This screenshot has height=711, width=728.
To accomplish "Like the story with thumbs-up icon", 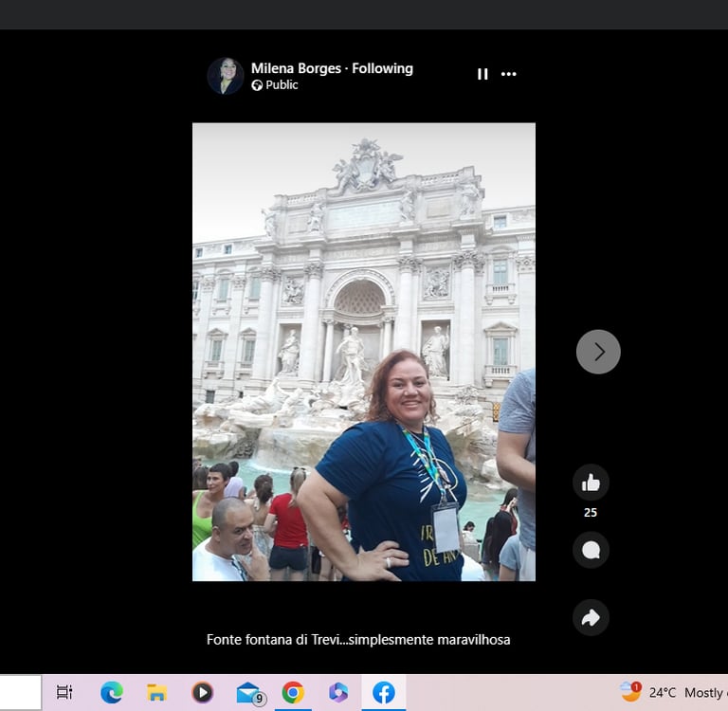I will pyautogui.click(x=591, y=483).
